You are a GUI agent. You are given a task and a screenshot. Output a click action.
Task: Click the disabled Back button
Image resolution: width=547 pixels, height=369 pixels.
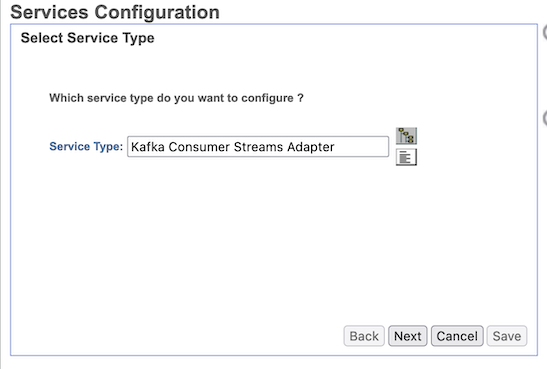364,336
